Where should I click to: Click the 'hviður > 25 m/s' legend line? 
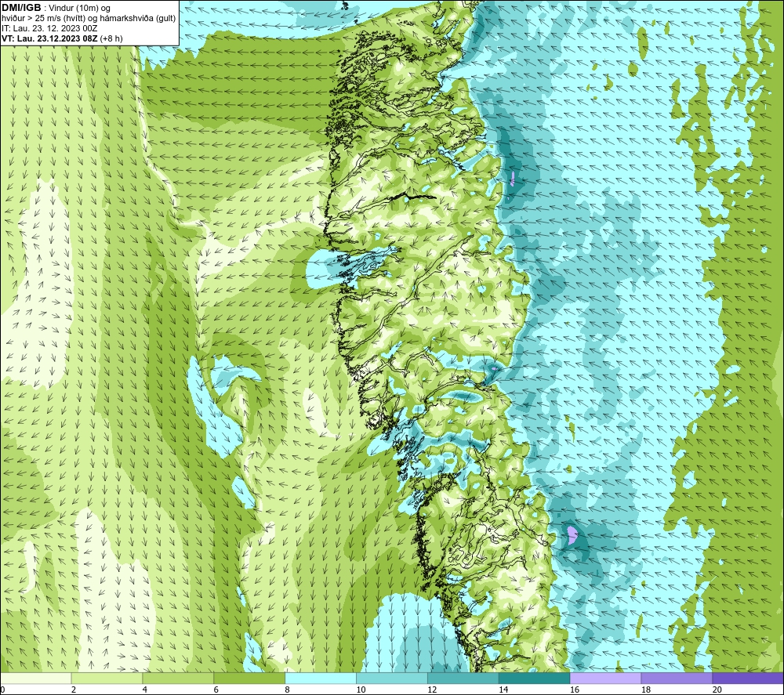(x=89, y=19)
